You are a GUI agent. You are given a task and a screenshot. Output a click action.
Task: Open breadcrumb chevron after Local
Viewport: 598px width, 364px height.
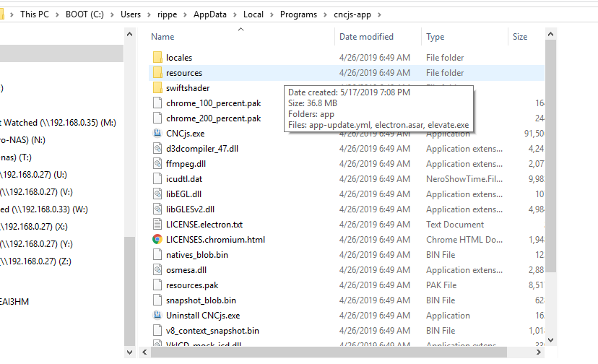coord(272,14)
